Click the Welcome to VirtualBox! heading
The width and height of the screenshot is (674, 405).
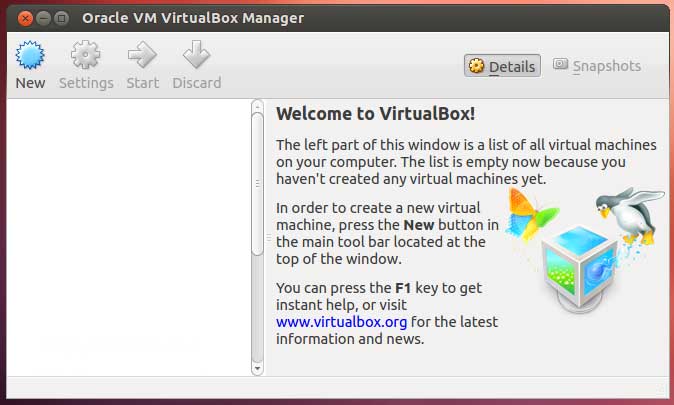pos(376,114)
